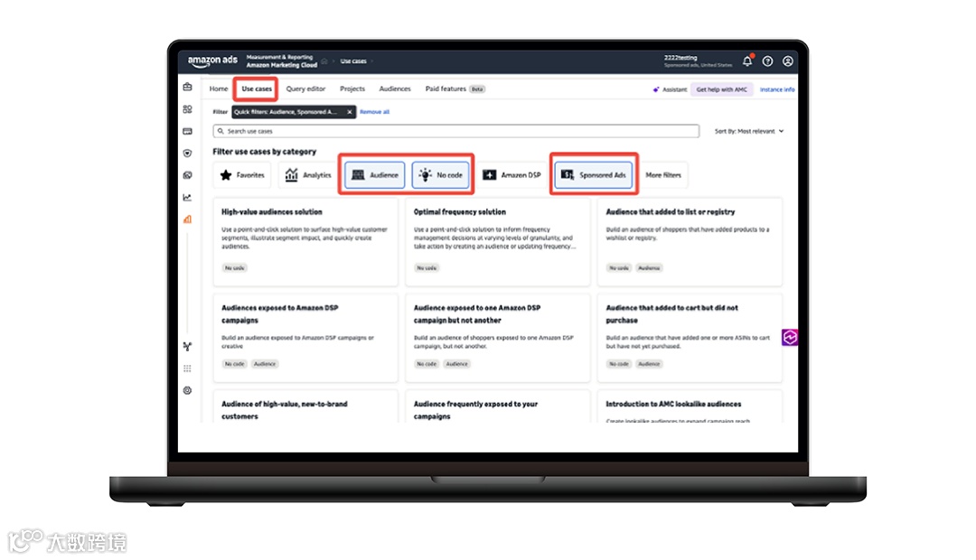Open the Sort By Most relevant dropdown
Viewport: 976px width, 560px height.
749,131
